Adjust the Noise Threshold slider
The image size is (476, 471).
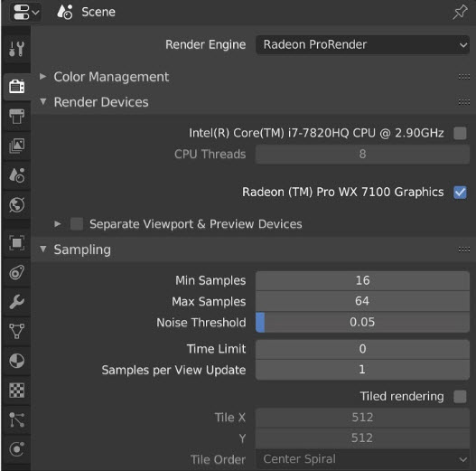(362, 322)
